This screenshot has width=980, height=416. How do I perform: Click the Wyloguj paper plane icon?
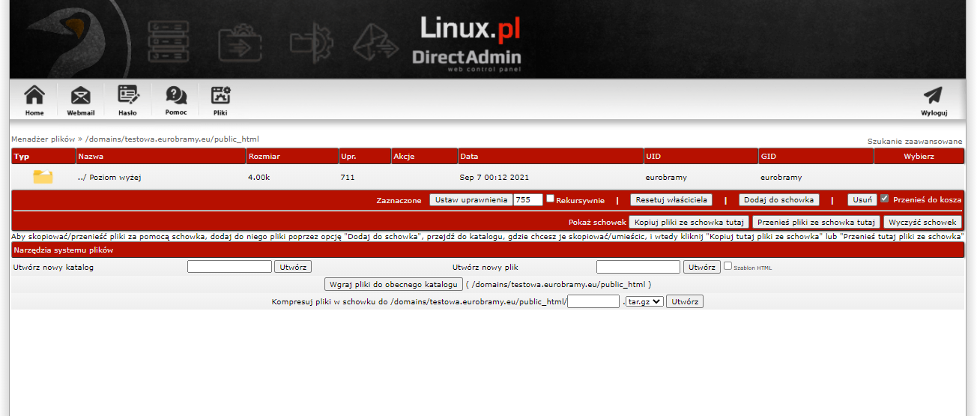934,97
